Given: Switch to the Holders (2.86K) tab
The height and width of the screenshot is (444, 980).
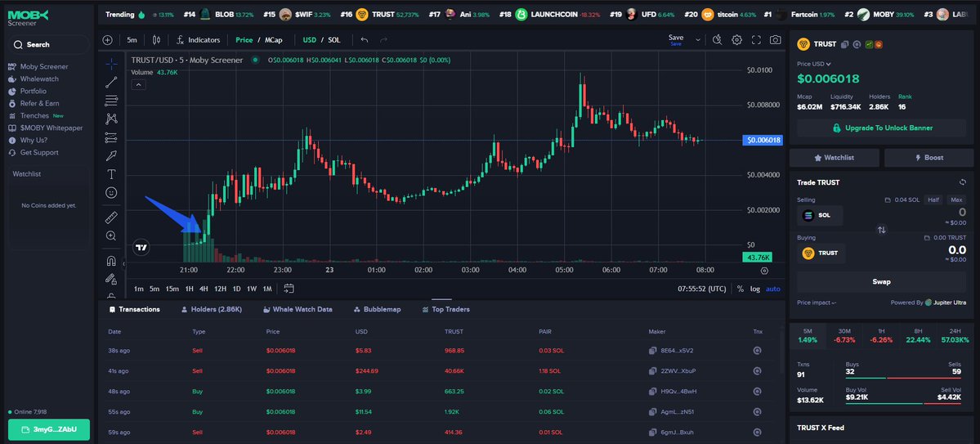Looking at the screenshot, I should (x=211, y=310).
